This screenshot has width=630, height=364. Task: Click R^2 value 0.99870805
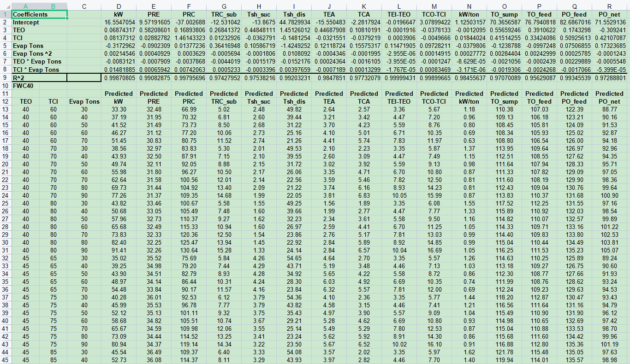pyautogui.click(x=119, y=78)
